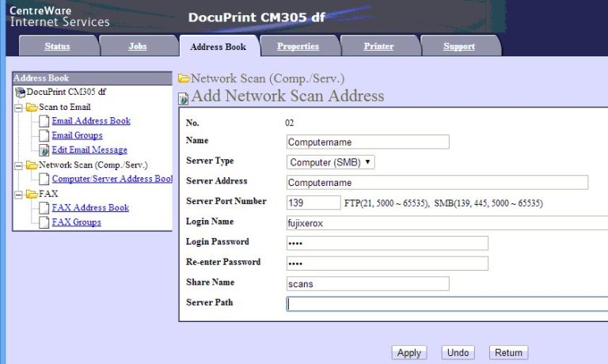Switch to the Properties tab
The image size is (608, 364).
[298, 47]
